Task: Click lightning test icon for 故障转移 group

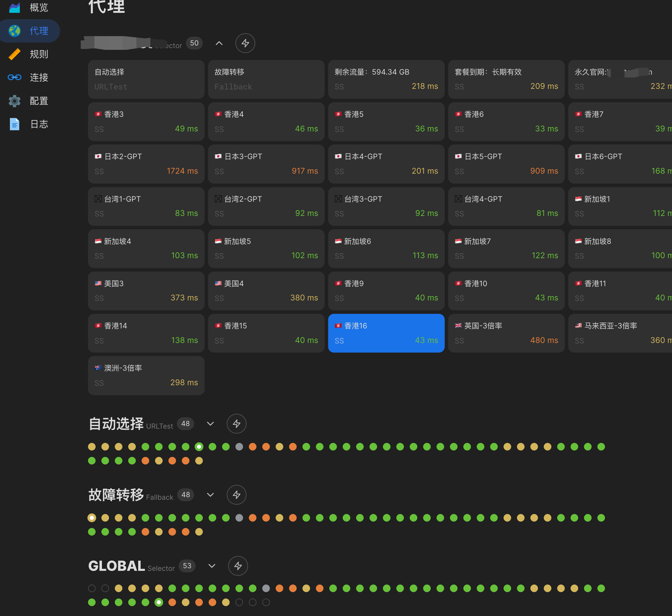Action: (x=236, y=495)
